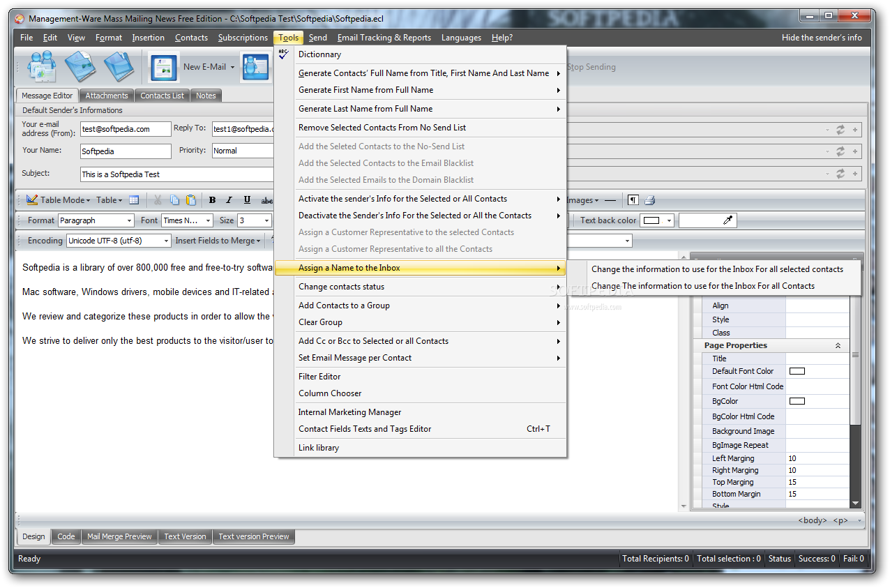
Task: Apply Underline formatting
Action: (x=247, y=200)
